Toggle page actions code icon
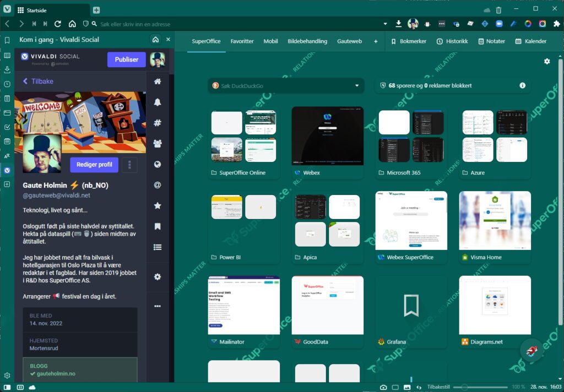The height and width of the screenshot is (392, 564). (x=419, y=387)
